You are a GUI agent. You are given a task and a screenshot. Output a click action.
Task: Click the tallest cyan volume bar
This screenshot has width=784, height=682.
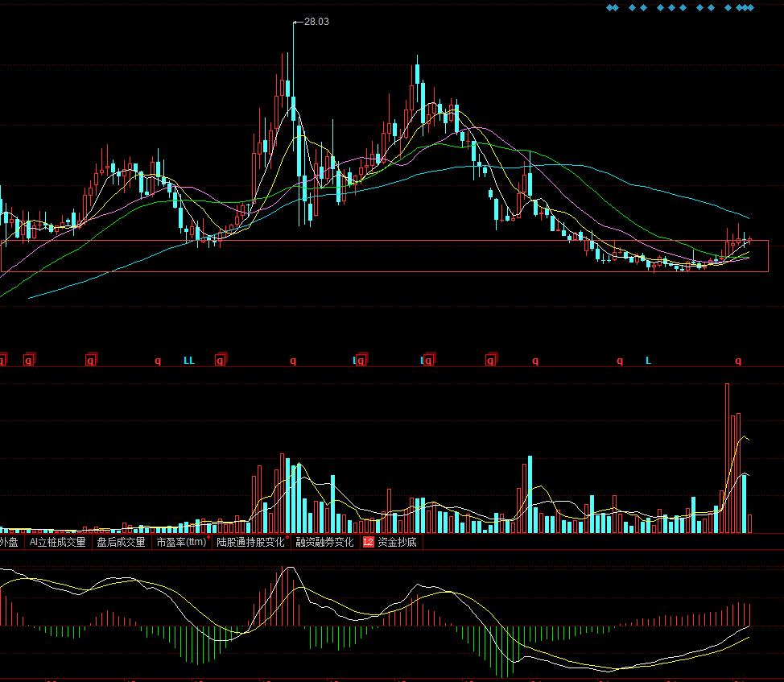[x=530, y=494]
